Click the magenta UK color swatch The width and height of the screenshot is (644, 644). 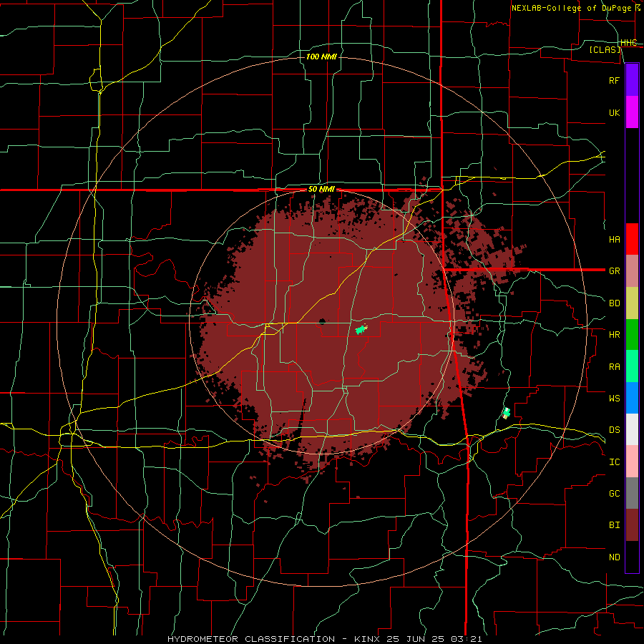point(632,112)
